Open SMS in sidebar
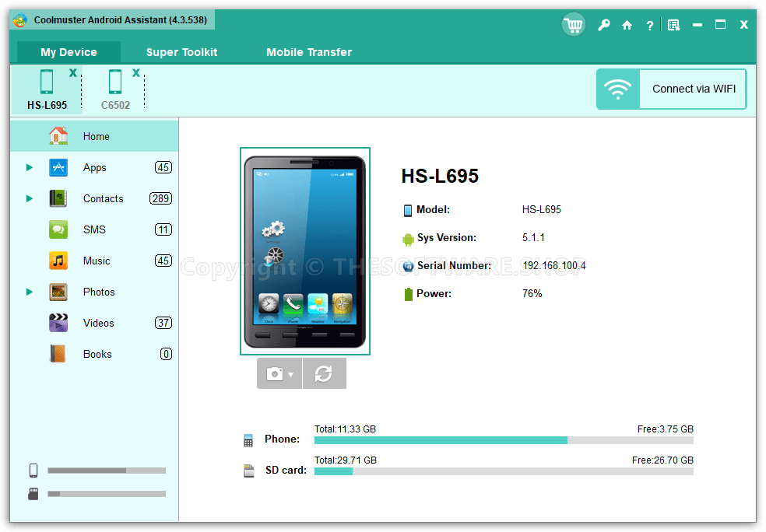The height and width of the screenshot is (532, 766). 94,229
